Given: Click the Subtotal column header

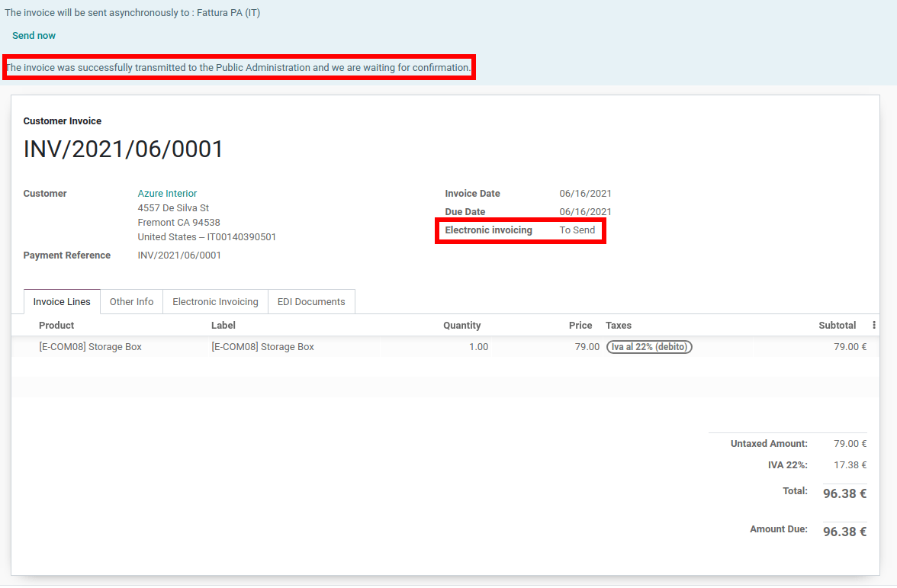Looking at the screenshot, I should pyautogui.click(x=837, y=325).
